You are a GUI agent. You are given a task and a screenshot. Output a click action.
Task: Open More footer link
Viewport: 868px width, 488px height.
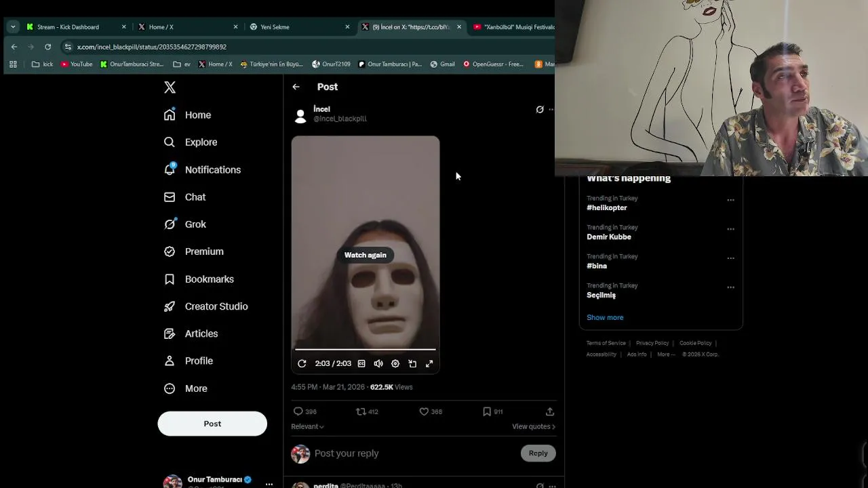tap(666, 354)
